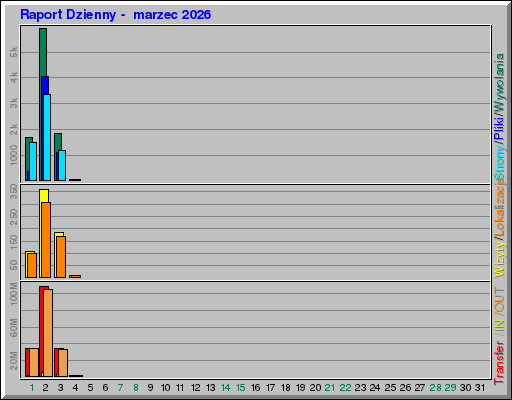
Task: Click day number 5 on the x-axis
Action: coord(90,388)
